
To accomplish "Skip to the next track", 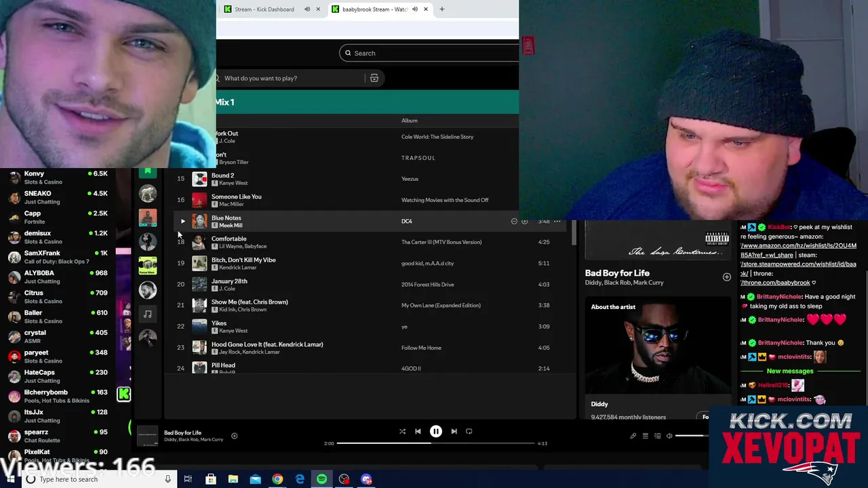I will [454, 431].
